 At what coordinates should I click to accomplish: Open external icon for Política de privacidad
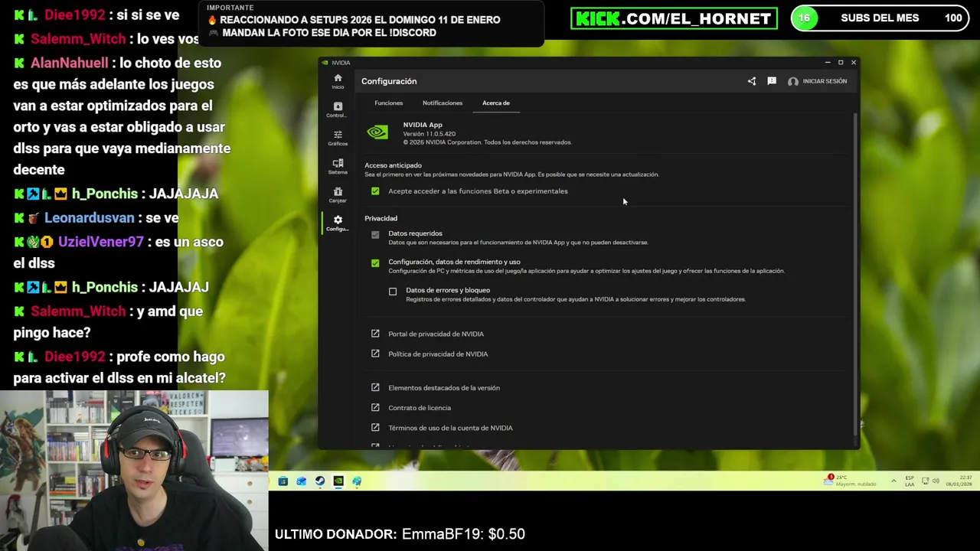tap(375, 354)
